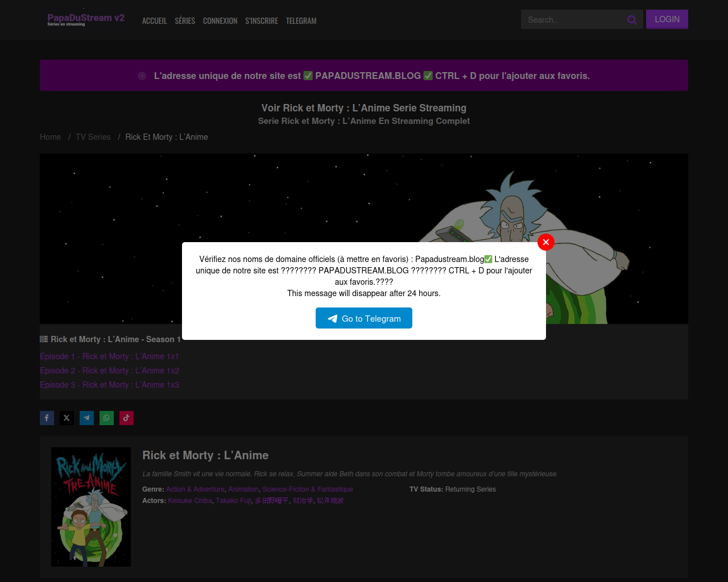The image size is (728, 582).
Task: Open Episode 3 - Rick et Morty 1x3
Action: pos(109,385)
